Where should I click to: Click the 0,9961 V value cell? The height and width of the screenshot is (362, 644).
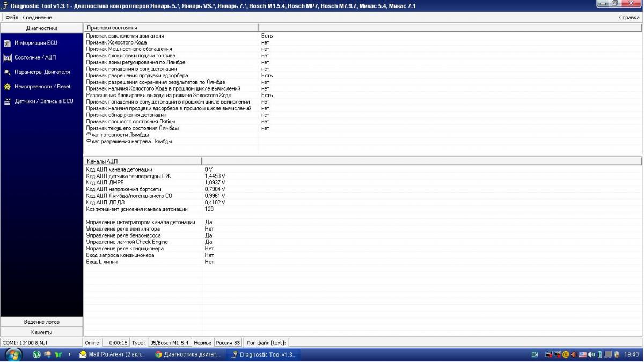pyautogui.click(x=215, y=196)
